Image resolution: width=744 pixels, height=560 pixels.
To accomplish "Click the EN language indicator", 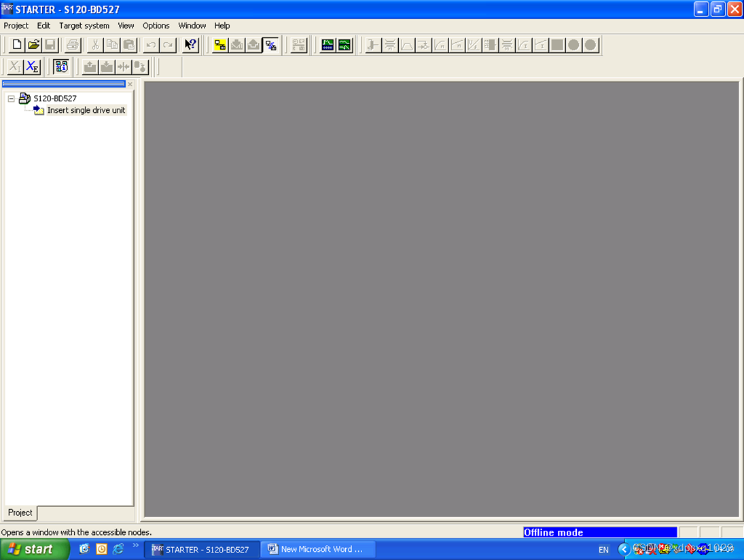I will [603, 550].
